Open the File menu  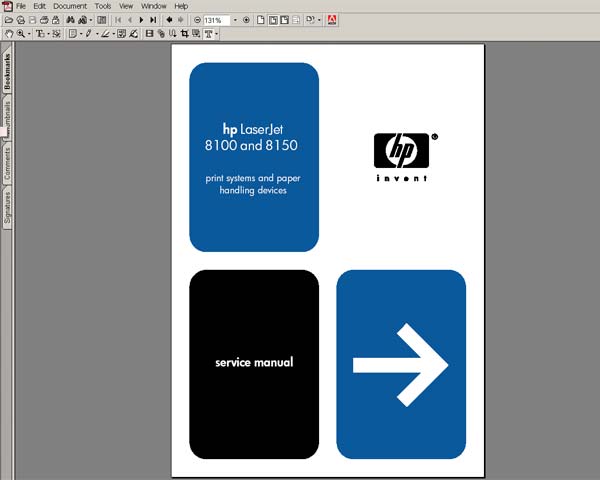pos(21,6)
